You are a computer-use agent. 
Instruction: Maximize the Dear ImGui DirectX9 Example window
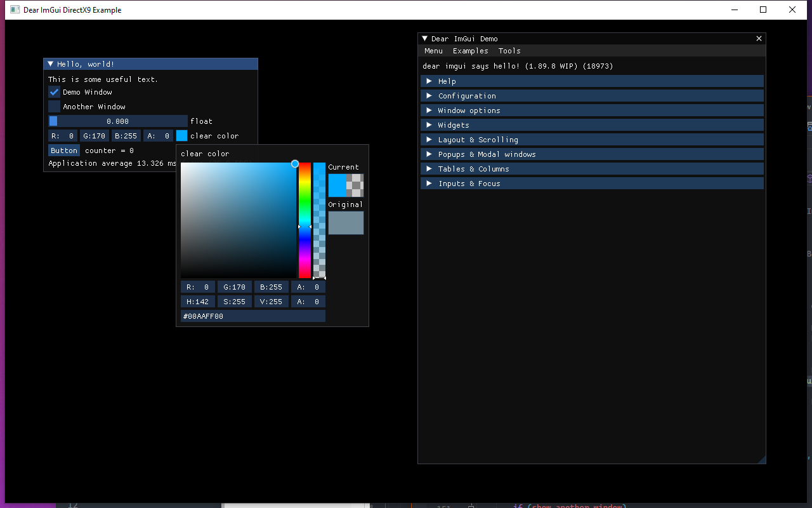click(763, 10)
